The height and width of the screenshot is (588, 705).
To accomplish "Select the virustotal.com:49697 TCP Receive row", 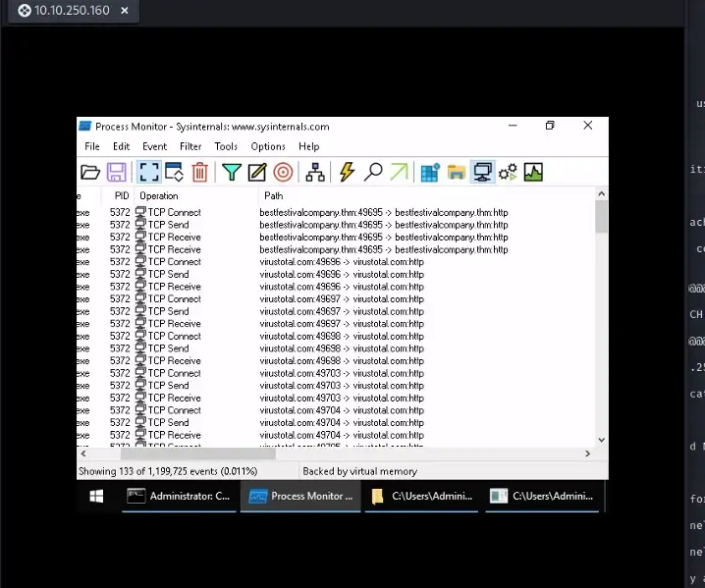I will pyautogui.click(x=336, y=324).
